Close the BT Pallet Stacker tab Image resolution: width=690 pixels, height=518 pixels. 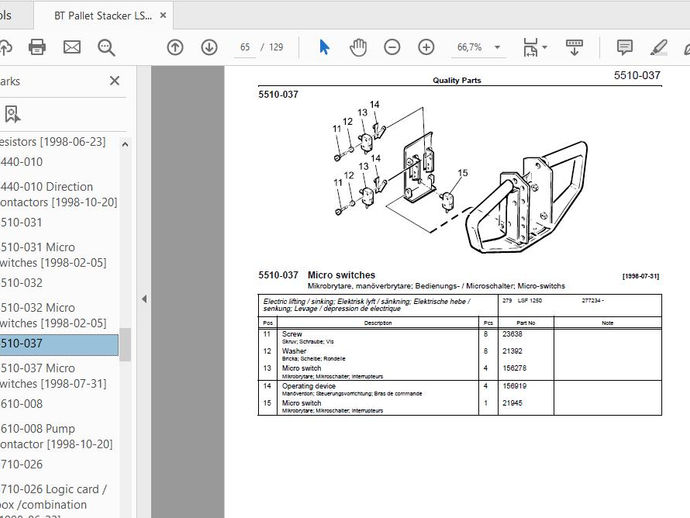(x=163, y=15)
